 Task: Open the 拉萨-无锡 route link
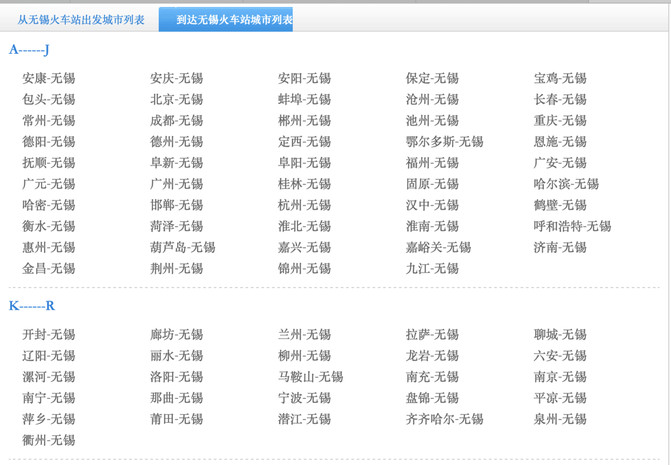432,335
